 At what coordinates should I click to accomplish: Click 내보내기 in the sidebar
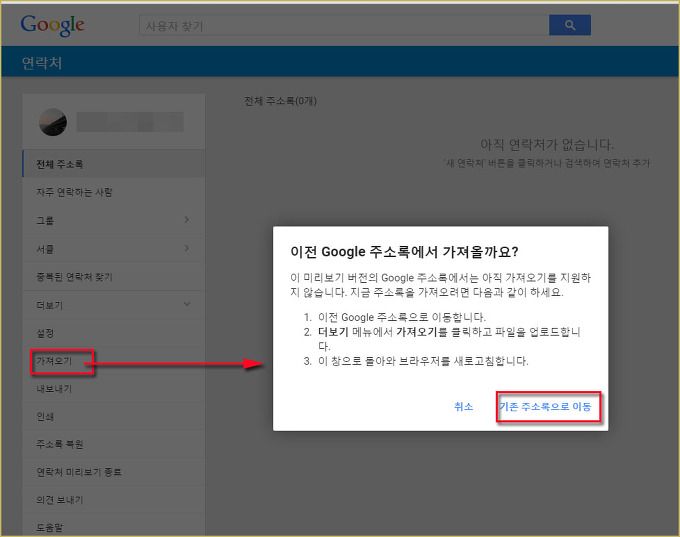114,389
